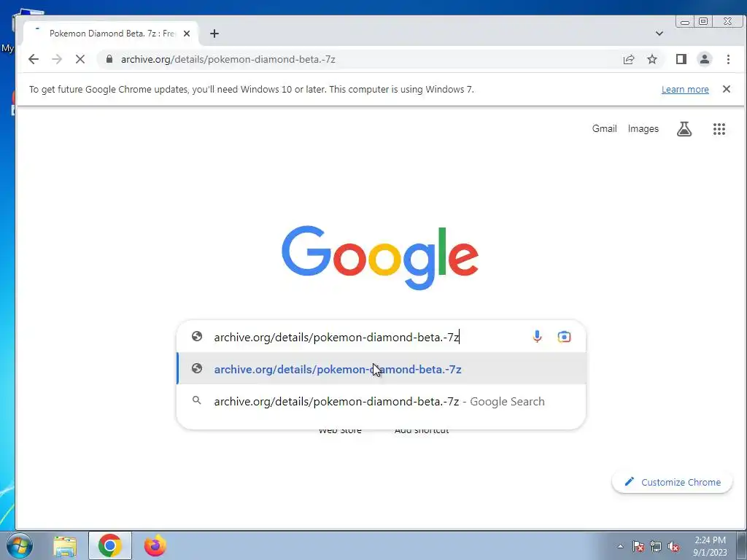Go back to the previous page

click(x=34, y=59)
